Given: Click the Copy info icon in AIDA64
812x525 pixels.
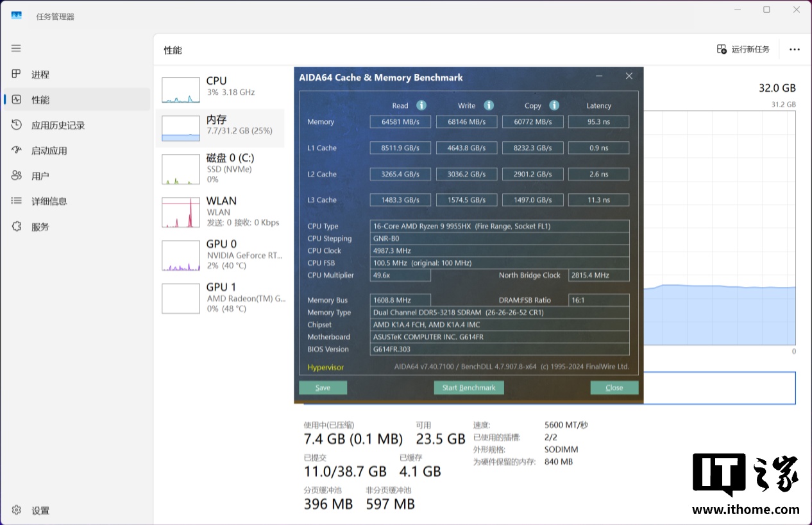Looking at the screenshot, I should tap(554, 105).
